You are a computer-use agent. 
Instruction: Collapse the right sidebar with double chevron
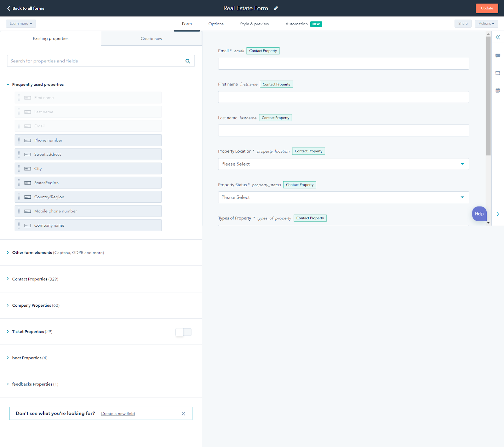coord(498,37)
